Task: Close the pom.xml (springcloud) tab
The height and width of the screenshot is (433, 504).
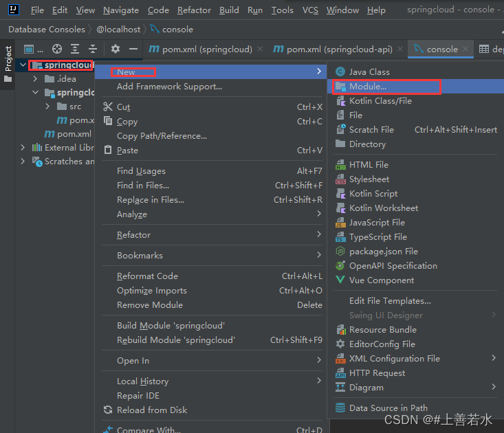Action: [x=260, y=49]
